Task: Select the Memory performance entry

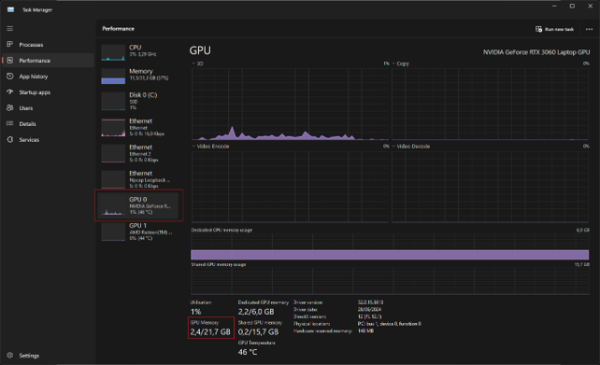Action: pyautogui.click(x=139, y=75)
